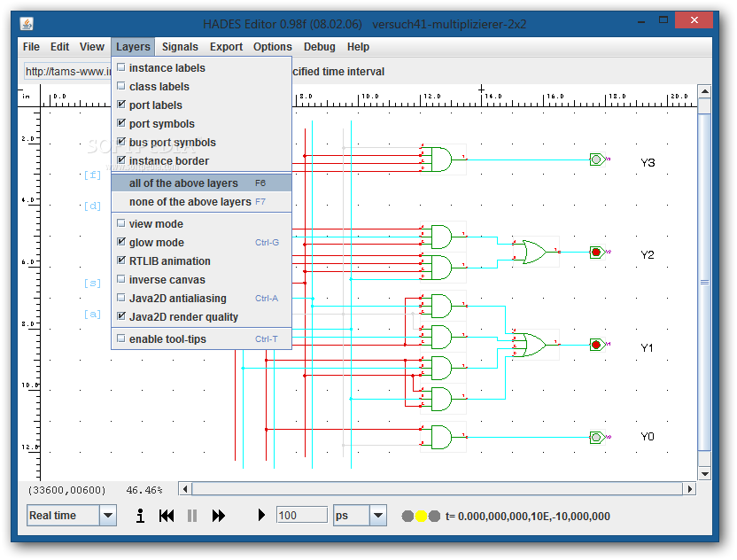737x560 pixels.
Task: Rewind simulation to start
Action: (x=167, y=516)
